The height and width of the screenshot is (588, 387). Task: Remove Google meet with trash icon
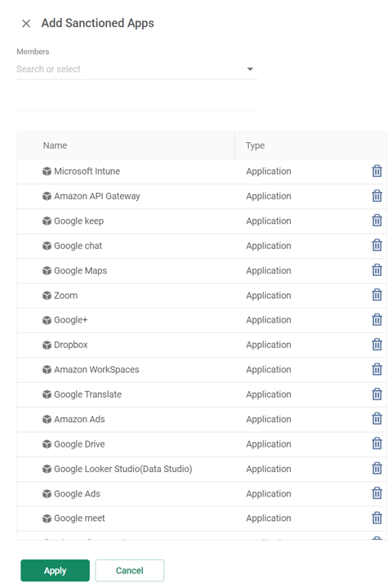click(x=377, y=518)
